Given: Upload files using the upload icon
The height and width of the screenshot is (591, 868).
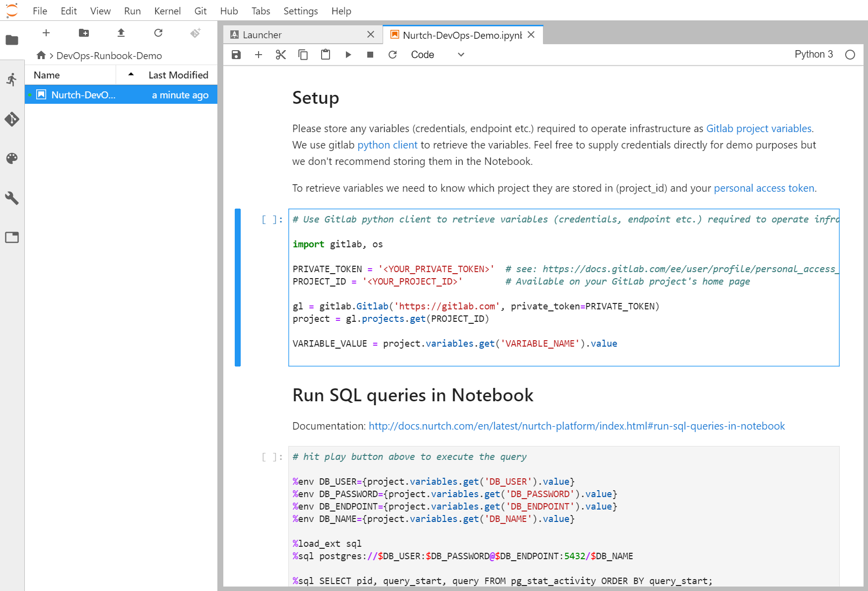Looking at the screenshot, I should coord(121,33).
